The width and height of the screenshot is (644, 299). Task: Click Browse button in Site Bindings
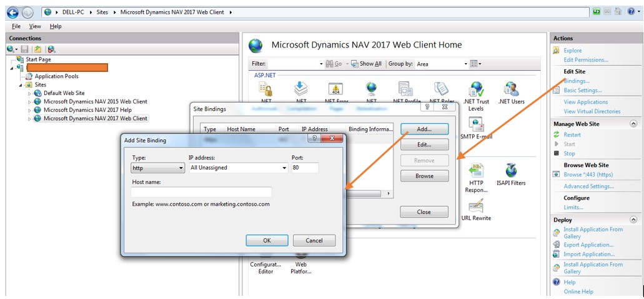click(424, 176)
